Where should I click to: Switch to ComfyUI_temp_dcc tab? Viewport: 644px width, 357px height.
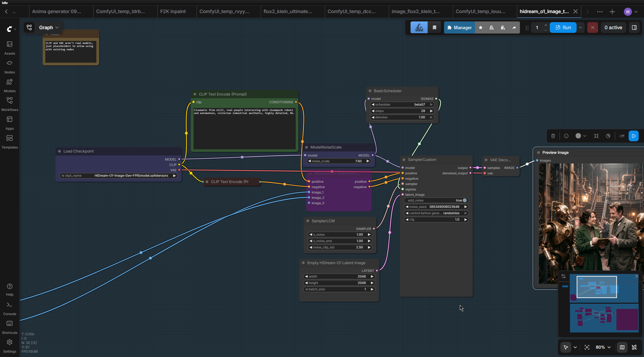351,11
